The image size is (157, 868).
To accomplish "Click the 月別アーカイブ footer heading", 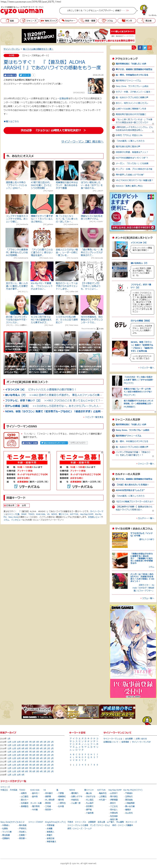I will (8, 732).
